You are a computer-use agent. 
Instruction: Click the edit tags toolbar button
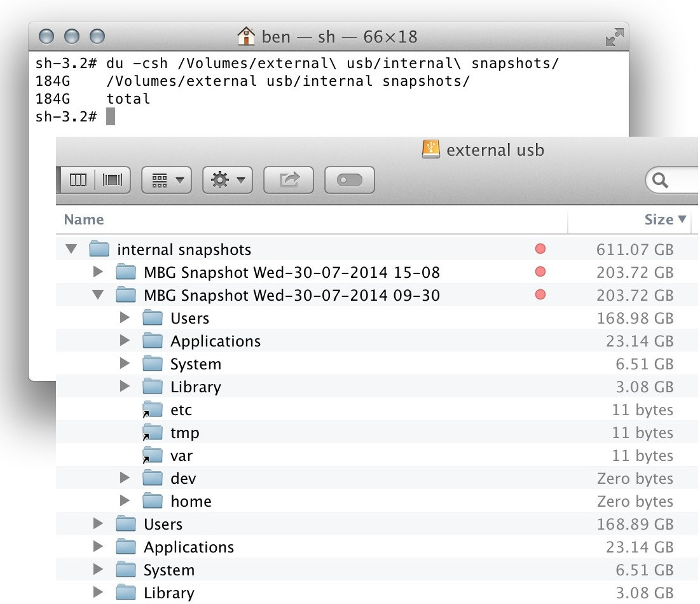click(x=350, y=181)
